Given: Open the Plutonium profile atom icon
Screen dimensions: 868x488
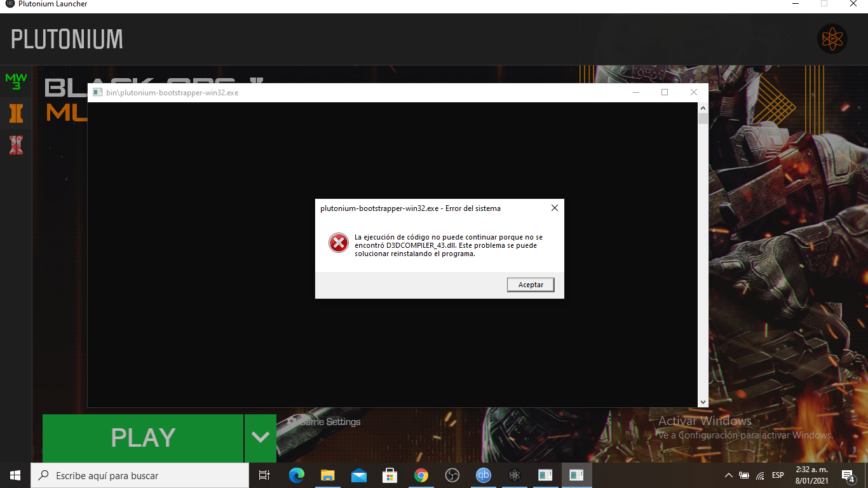Looking at the screenshot, I should [x=832, y=39].
